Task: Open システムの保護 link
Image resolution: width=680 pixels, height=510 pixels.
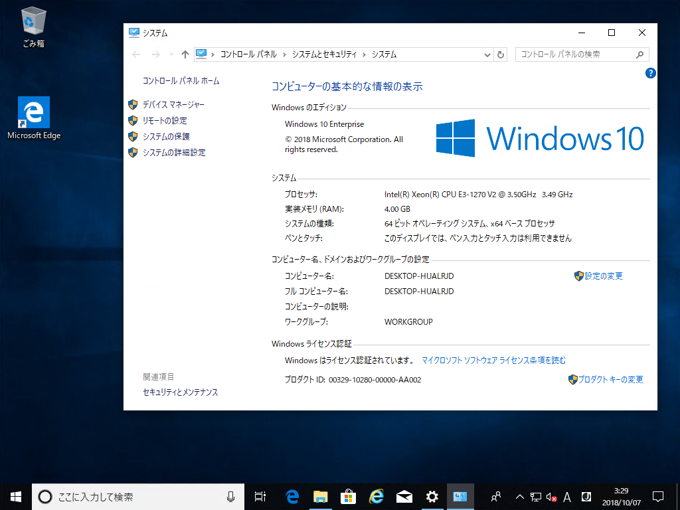Action: pyautogui.click(x=166, y=137)
